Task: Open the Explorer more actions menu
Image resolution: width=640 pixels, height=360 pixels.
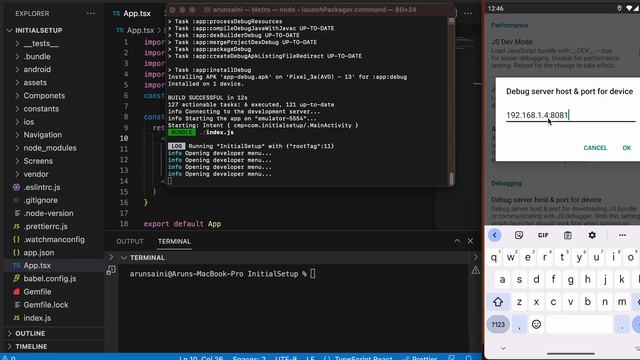Action: (91, 13)
